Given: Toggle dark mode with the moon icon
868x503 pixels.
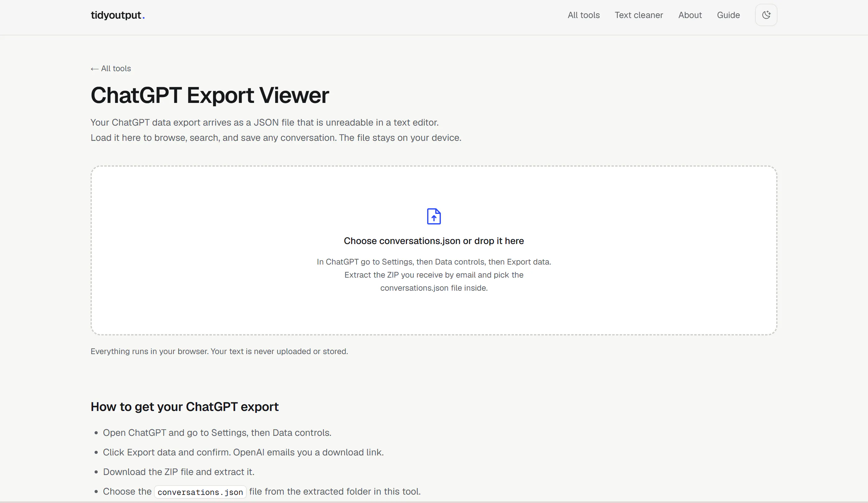Looking at the screenshot, I should tap(766, 15).
